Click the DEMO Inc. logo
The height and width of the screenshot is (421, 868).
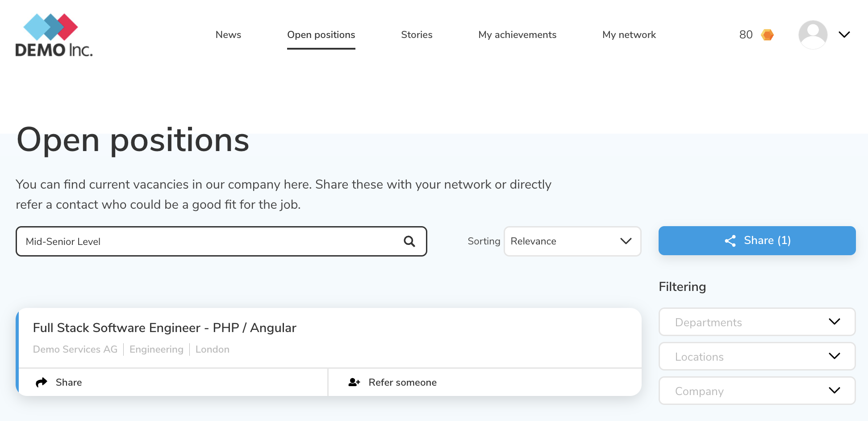(x=54, y=35)
